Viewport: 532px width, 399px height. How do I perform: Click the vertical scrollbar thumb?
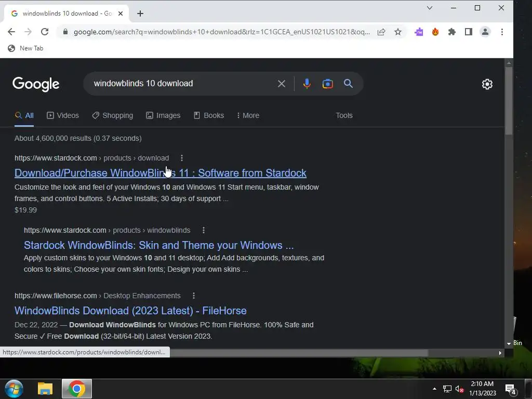(x=509, y=101)
